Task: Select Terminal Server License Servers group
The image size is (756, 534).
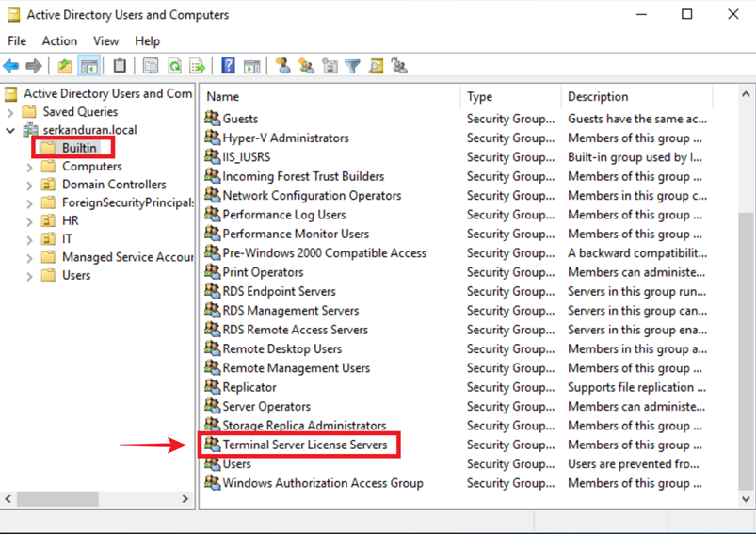Action: 305,445
